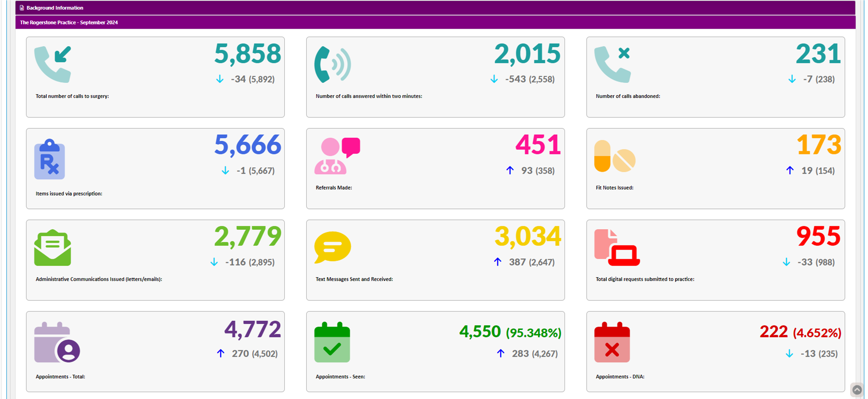
Task: Click up arrow beside 93 (358)
Action: click(510, 170)
